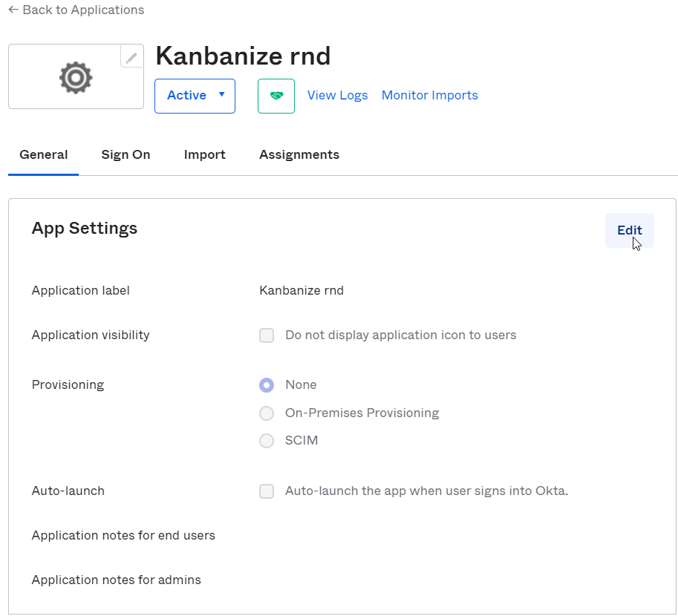Switch to the Import tab
Screen dimensions: 678x616
pyautogui.click(x=204, y=154)
